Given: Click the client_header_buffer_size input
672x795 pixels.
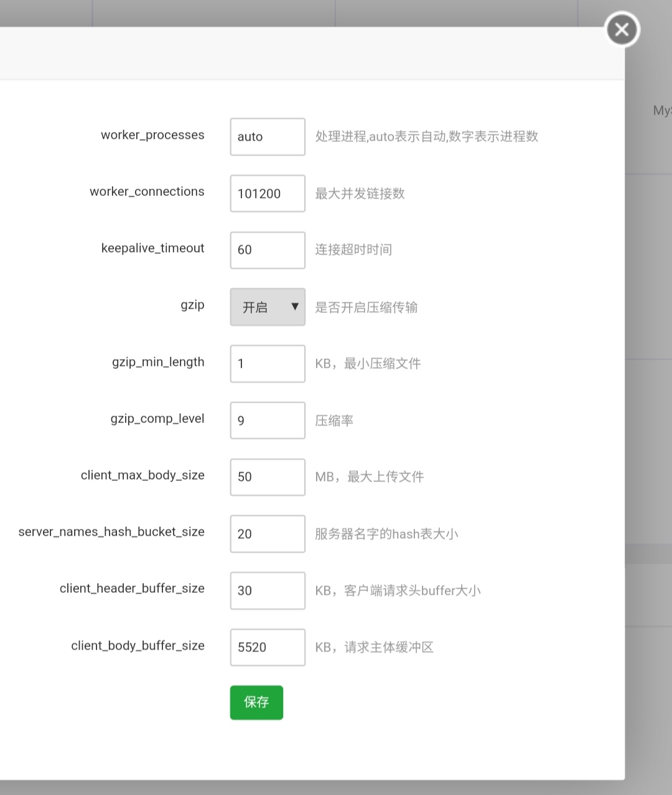Looking at the screenshot, I should [268, 590].
